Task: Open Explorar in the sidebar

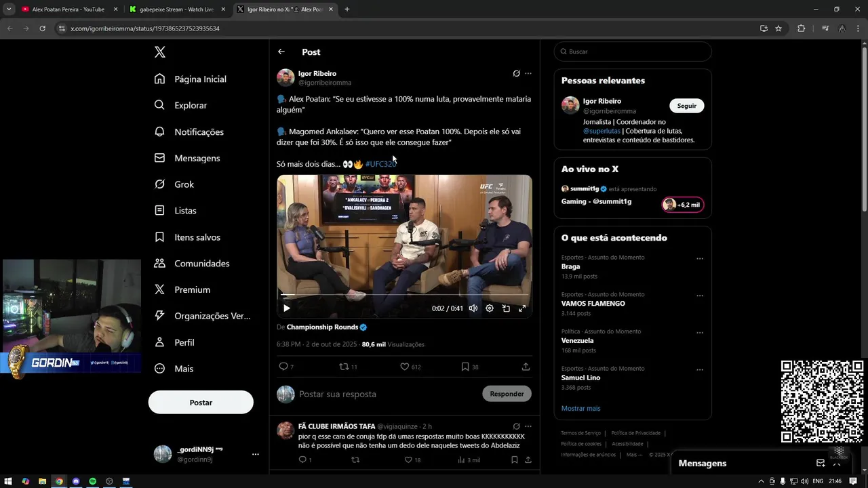Action: [180, 105]
